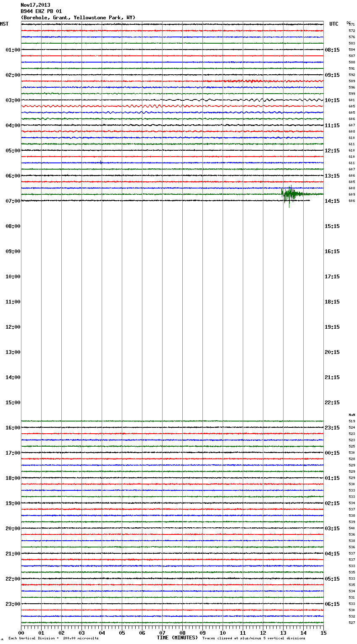Viewport: 357px width, 644px height.
Task: Select the 08:00 MST time label
Action: [13, 226]
